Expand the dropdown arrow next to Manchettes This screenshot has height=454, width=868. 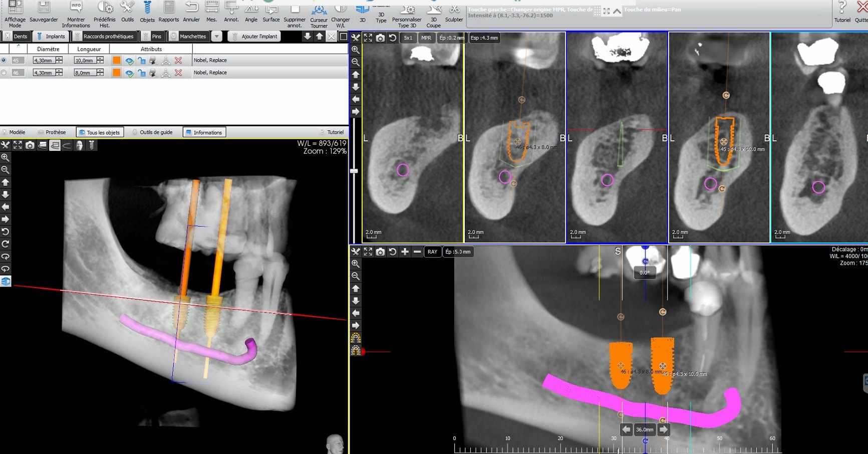[x=216, y=37]
